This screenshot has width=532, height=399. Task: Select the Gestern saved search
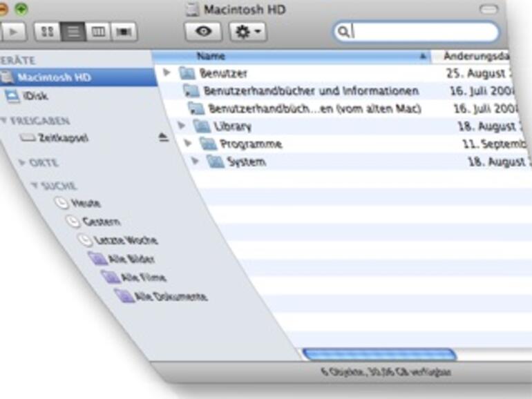(x=101, y=222)
